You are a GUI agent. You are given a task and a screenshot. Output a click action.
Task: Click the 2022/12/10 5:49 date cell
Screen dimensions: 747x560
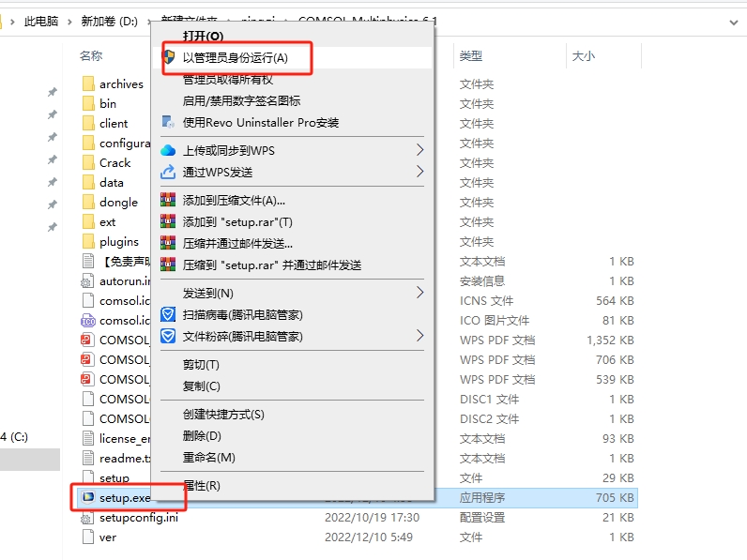369,537
